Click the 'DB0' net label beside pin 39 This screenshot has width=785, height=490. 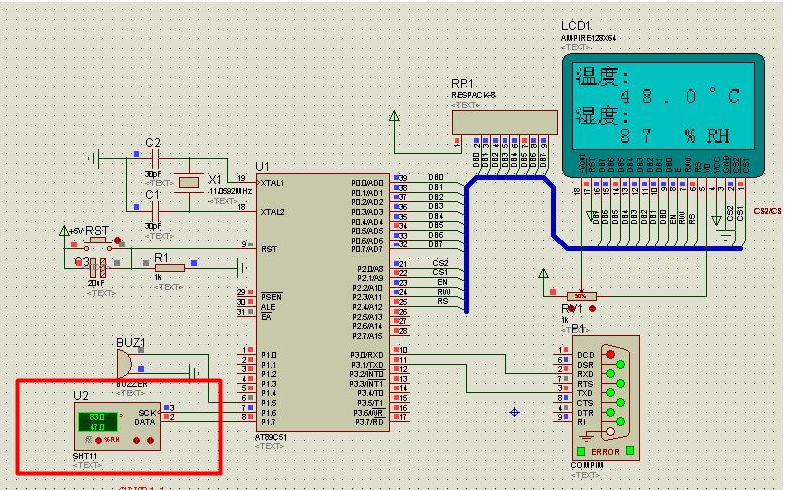[x=436, y=177]
